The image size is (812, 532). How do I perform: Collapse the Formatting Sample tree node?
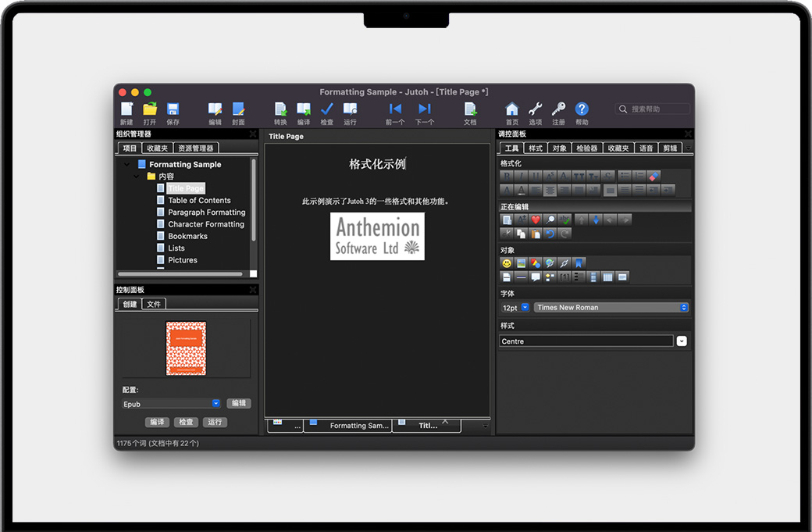126,165
